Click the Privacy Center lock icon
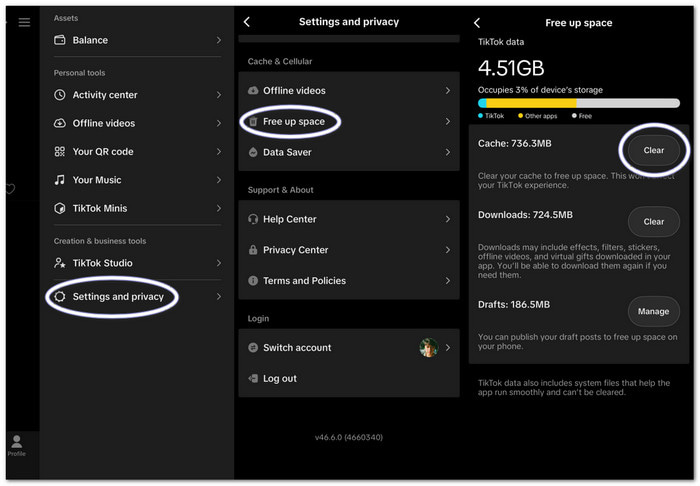The height and width of the screenshot is (486, 700). tap(253, 250)
